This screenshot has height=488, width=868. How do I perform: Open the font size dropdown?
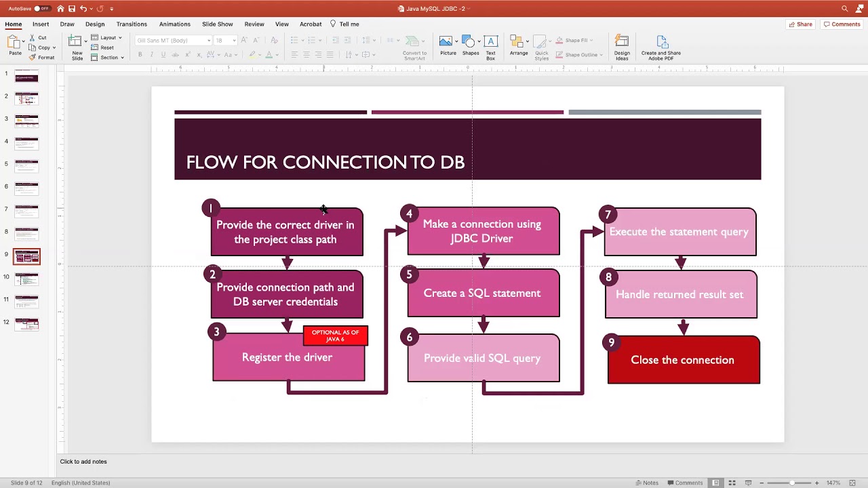224,41
